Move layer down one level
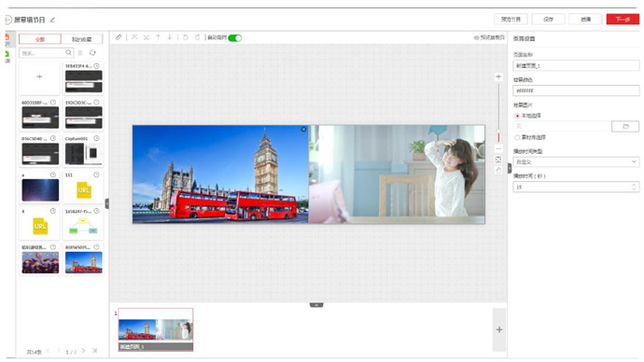 170,37
